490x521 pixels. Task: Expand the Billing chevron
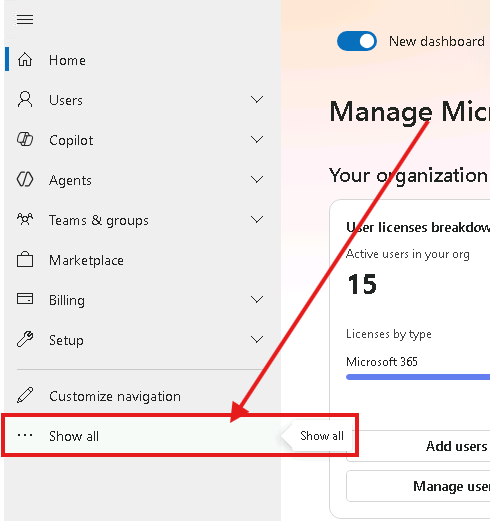[257, 299]
